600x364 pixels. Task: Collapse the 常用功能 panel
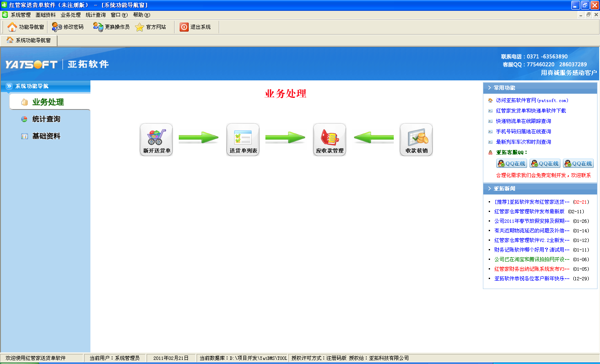pos(490,88)
